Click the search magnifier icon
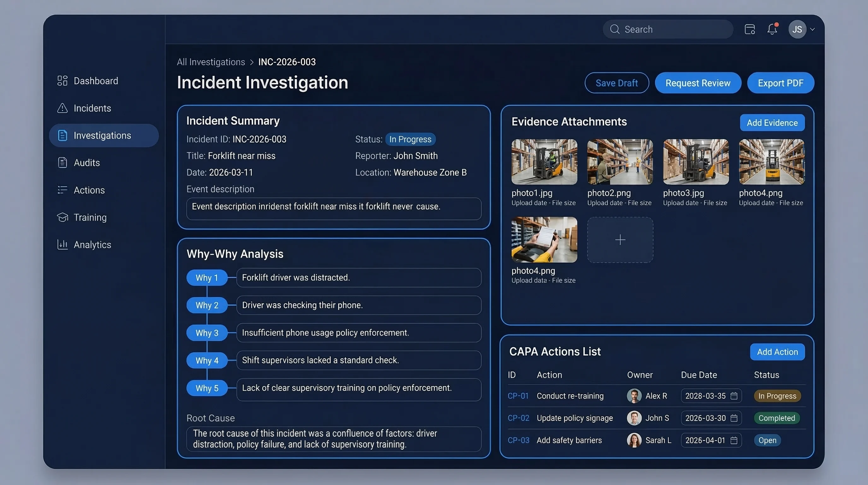The width and height of the screenshot is (868, 485). pyautogui.click(x=615, y=29)
